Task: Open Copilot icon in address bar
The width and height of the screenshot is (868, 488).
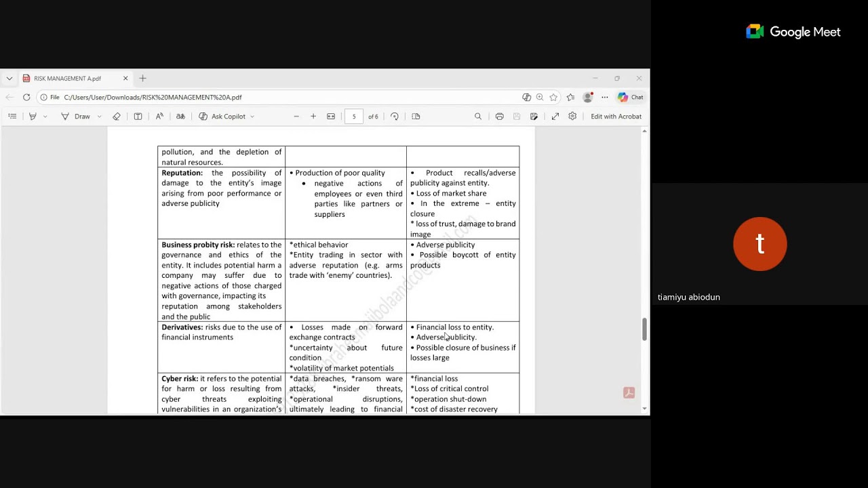Action: (526, 98)
